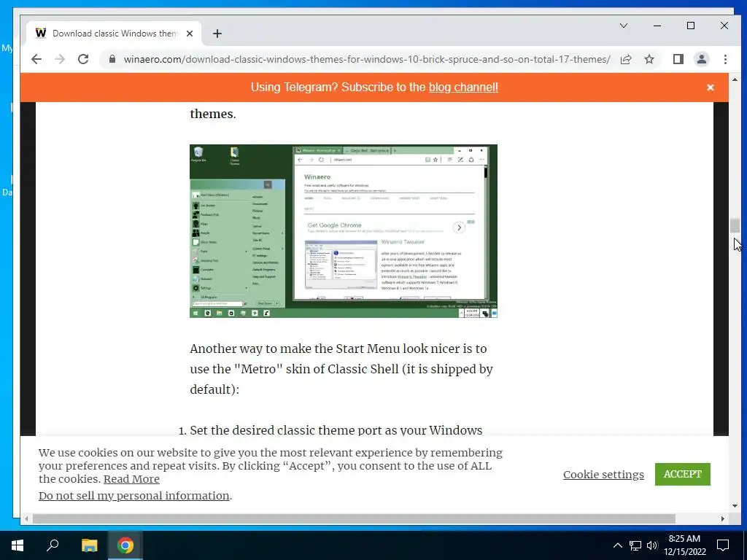Select the Download classic Windows themes tab
This screenshot has height=560, width=747.
pos(115,34)
